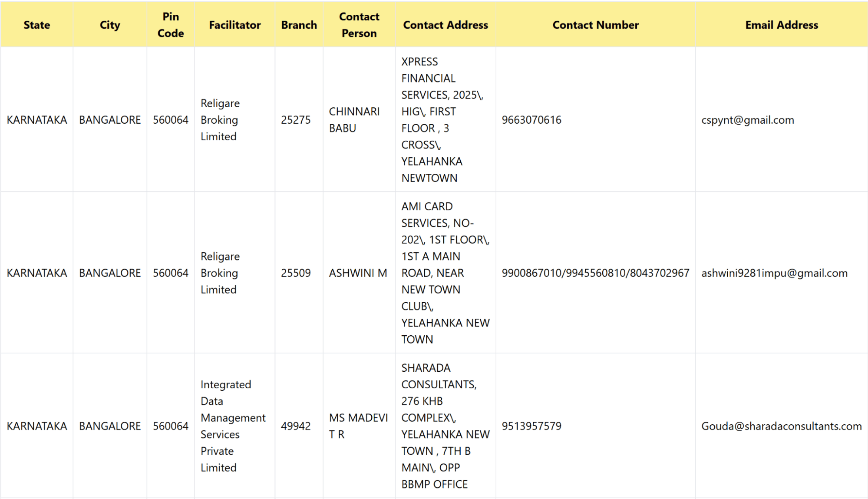Image resolution: width=868 pixels, height=499 pixels.
Task: Click the City column header
Action: point(110,25)
